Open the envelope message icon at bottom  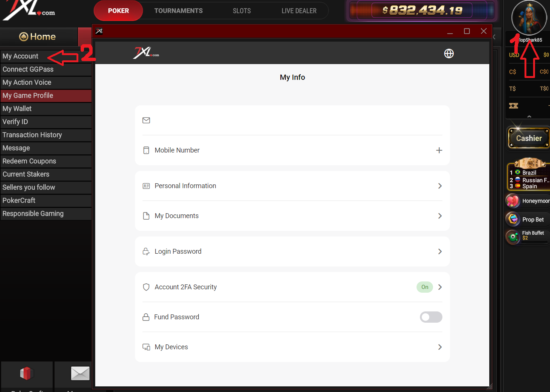pyautogui.click(x=80, y=373)
